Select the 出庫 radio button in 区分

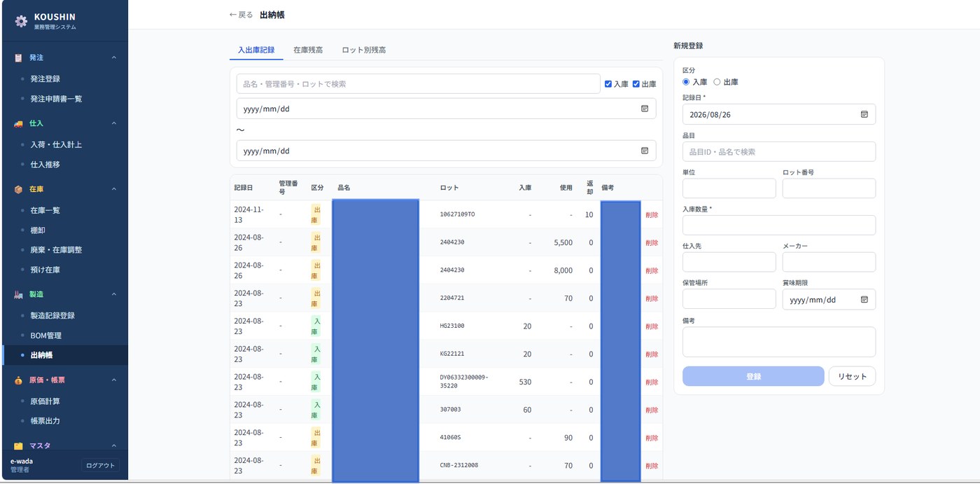pos(717,82)
